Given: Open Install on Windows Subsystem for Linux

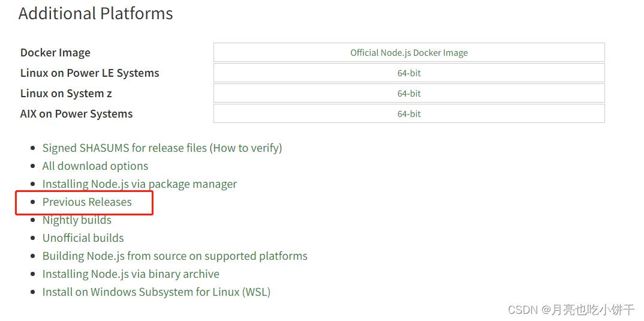Looking at the screenshot, I should [157, 292].
